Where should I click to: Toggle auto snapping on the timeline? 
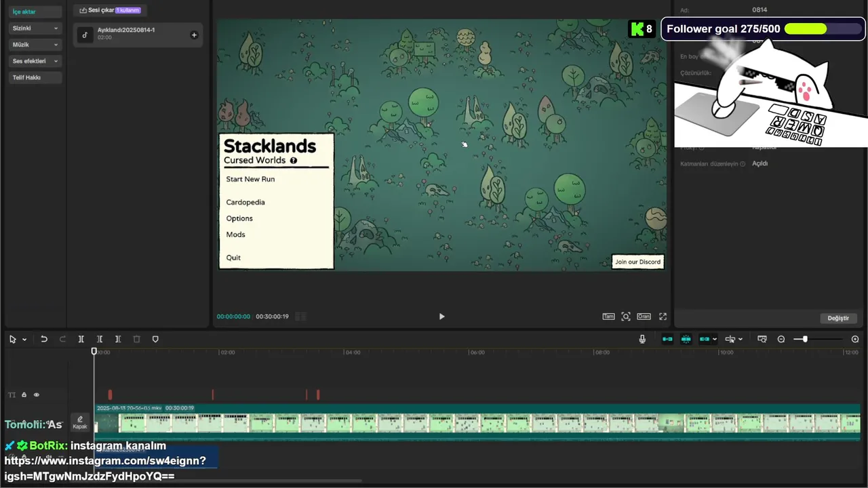(x=686, y=339)
